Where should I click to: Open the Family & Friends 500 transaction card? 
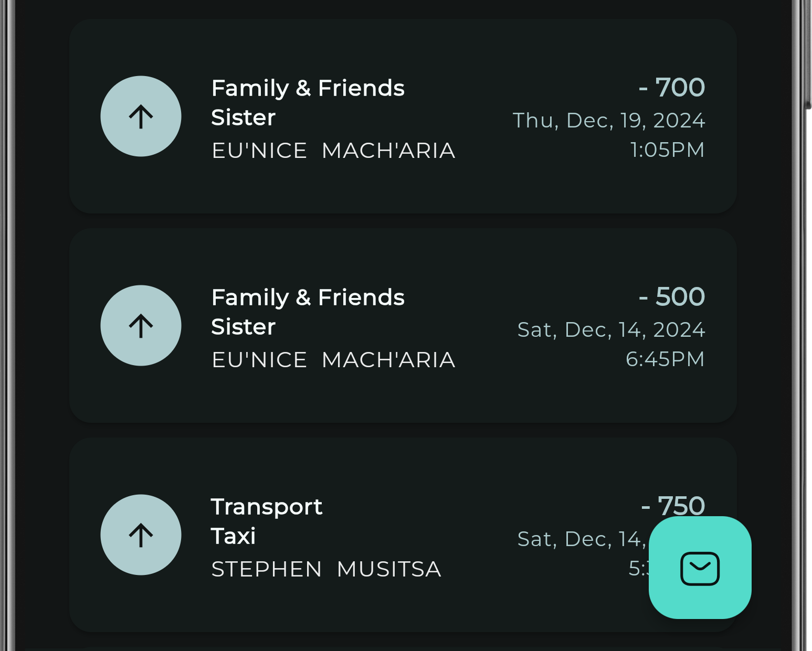tap(404, 325)
